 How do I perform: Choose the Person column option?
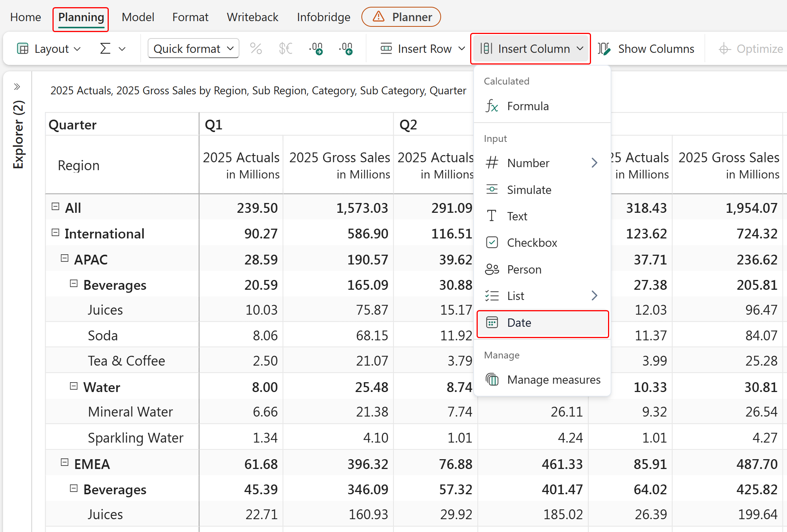542,269
